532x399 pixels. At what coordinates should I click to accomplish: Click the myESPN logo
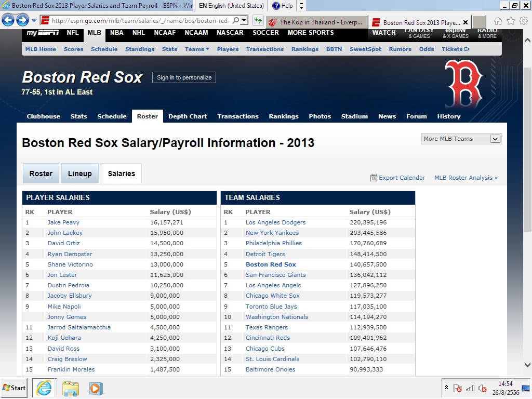coord(43,33)
